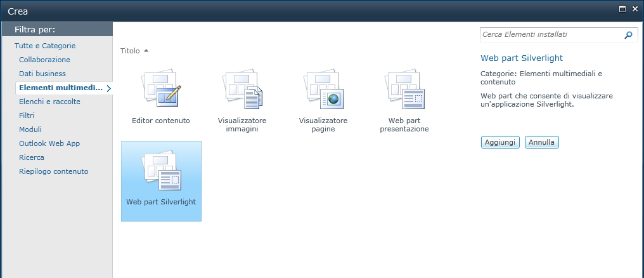Filter by Riepilogo contenuto category

pyautogui.click(x=53, y=171)
